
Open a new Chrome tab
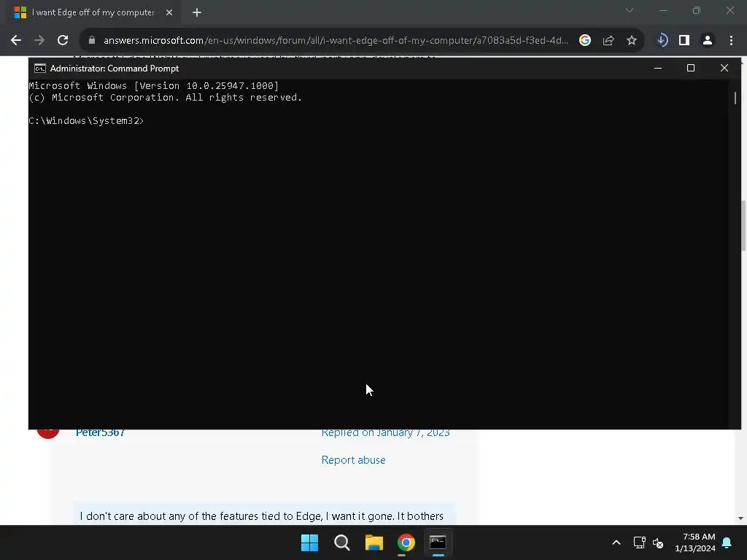tap(197, 12)
